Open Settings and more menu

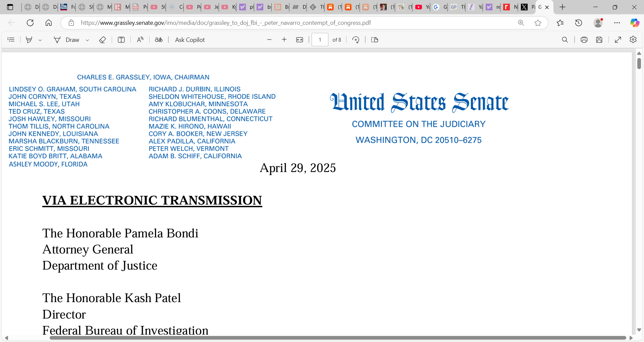point(617,23)
